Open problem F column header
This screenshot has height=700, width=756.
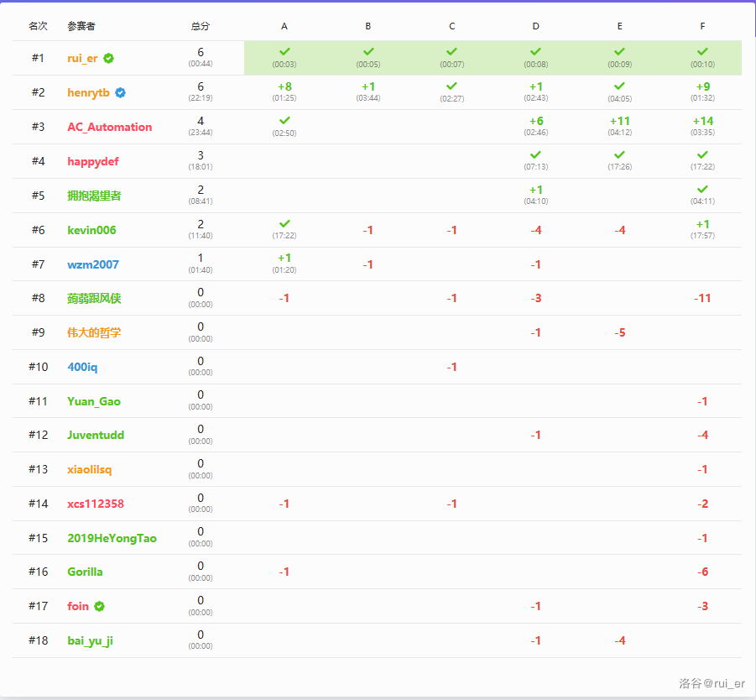(702, 26)
